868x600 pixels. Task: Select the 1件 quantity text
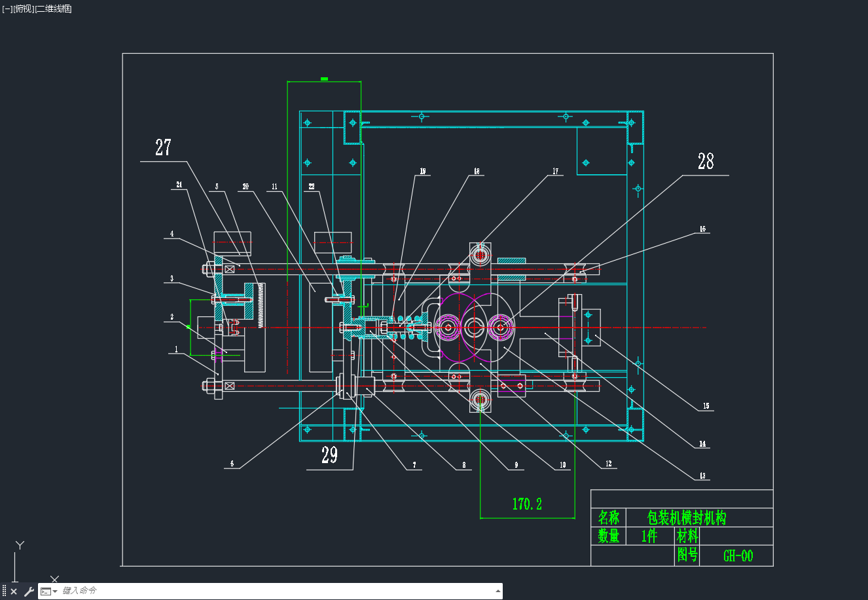point(649,536)
